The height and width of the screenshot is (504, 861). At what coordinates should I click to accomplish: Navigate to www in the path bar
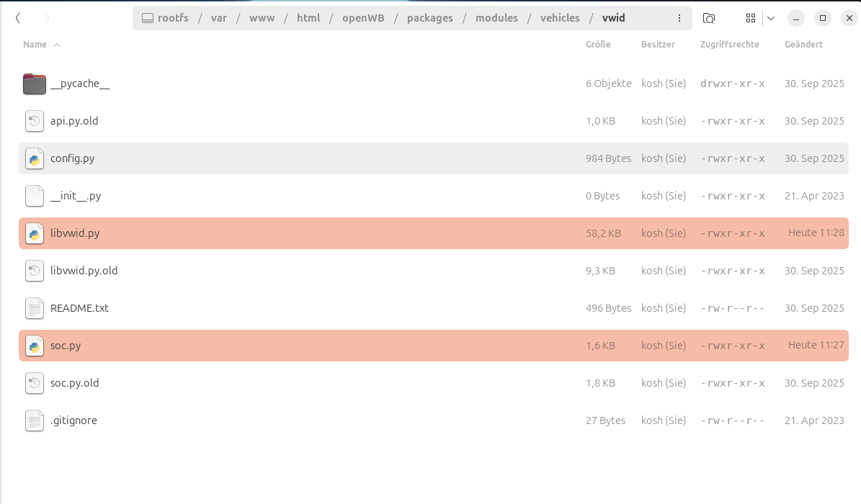[262, 18]
